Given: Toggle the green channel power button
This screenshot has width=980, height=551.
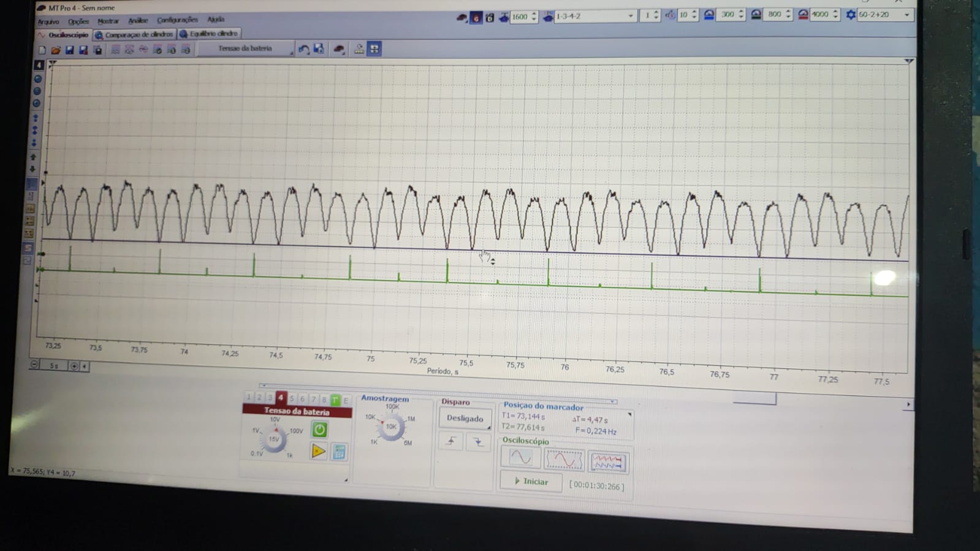Looking at the screenshot, I should (319, 430).
